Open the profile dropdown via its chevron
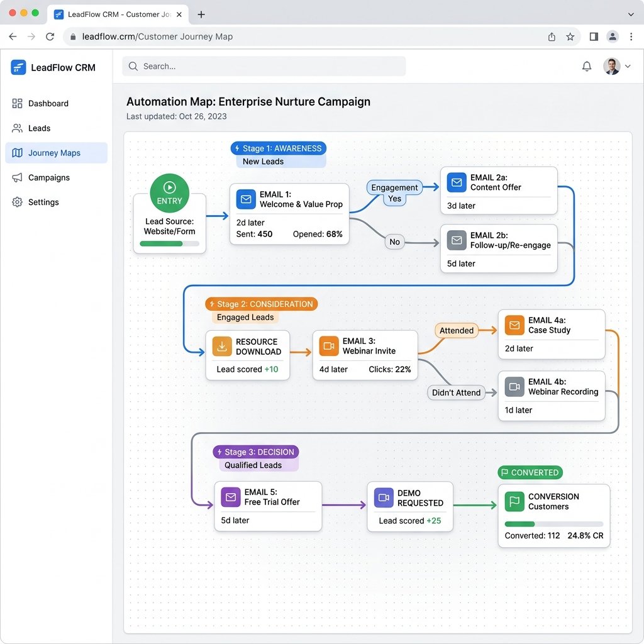644x644 pixels. point(627,66)
